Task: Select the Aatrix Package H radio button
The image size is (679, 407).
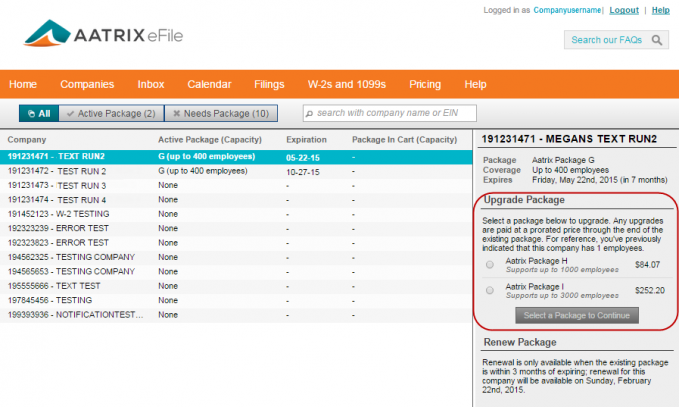Action: (x=490, y=265)
